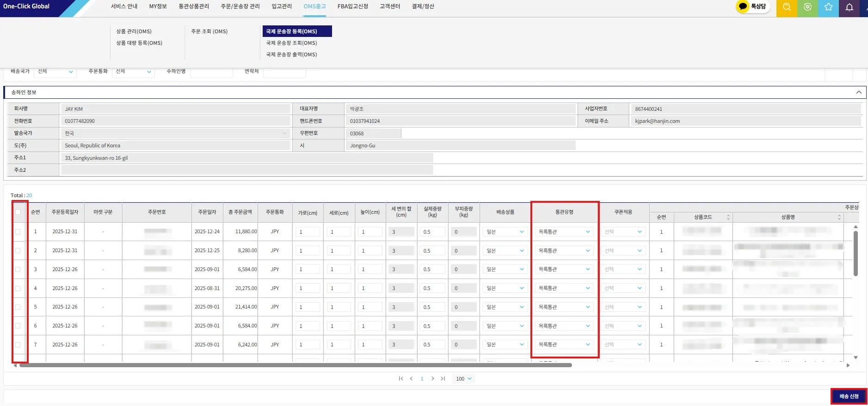868x406 pixels.
Task: Click the 세로(cm) input in row 3
Action: [x=339, y=269]
